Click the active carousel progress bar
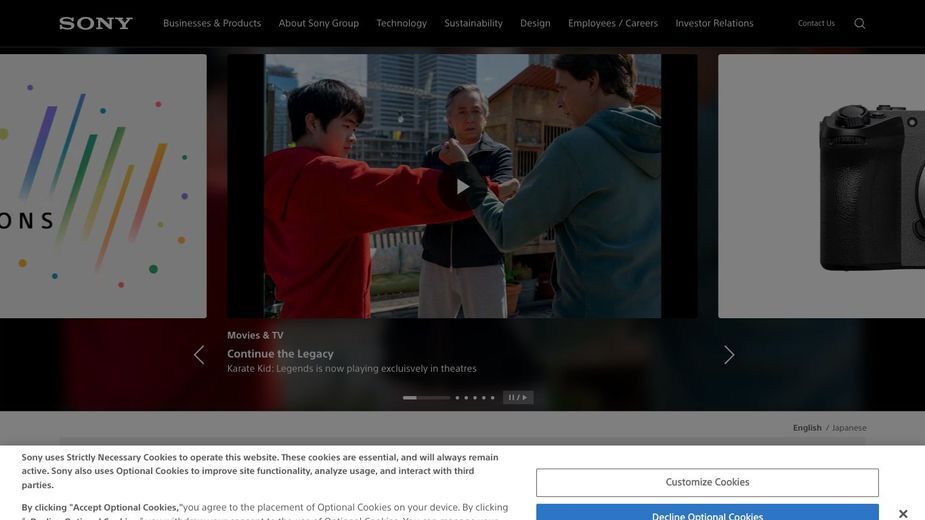The height and width of the screenshot is (520, 925). [426, 398]
